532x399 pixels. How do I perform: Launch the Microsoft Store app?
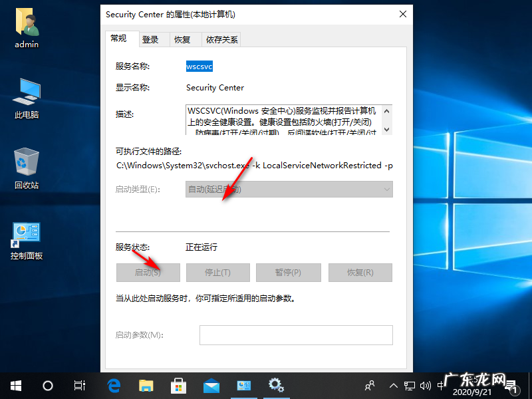(178, 386)
